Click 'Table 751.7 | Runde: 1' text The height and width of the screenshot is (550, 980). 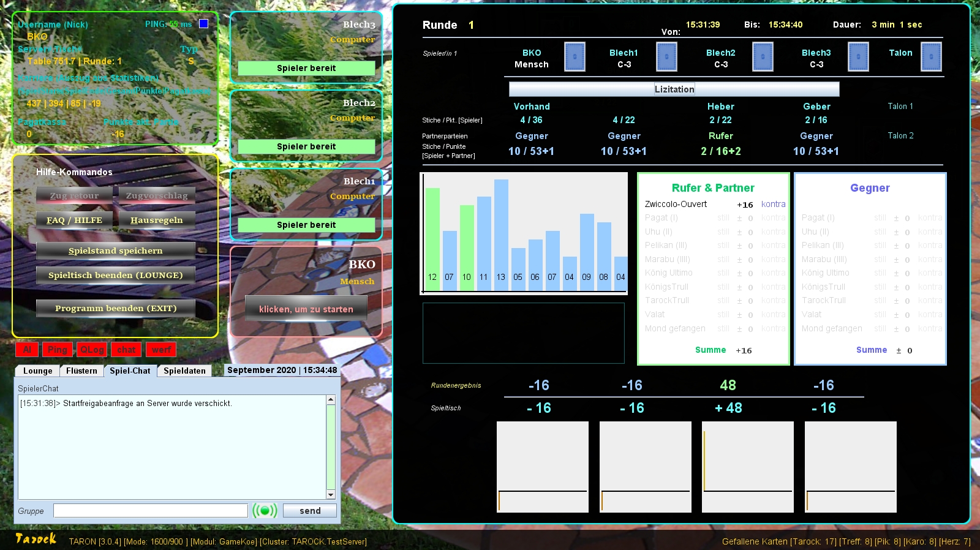tap(74, 61)
